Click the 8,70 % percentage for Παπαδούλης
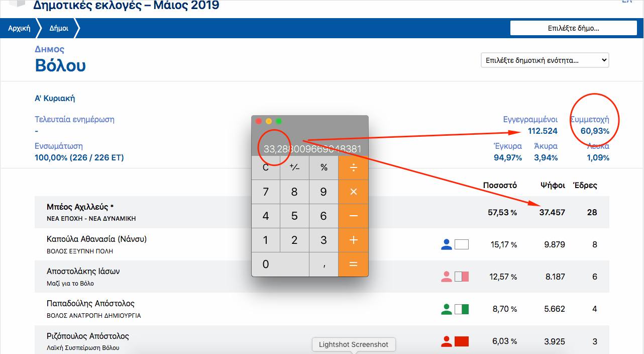This screenshot has height=354, width=644. click(505, 309)
